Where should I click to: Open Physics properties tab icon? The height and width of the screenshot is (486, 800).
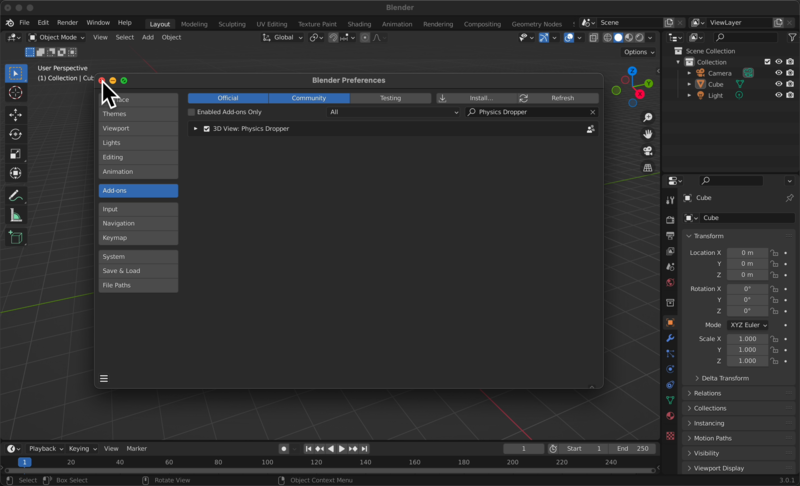coord(670,369)
